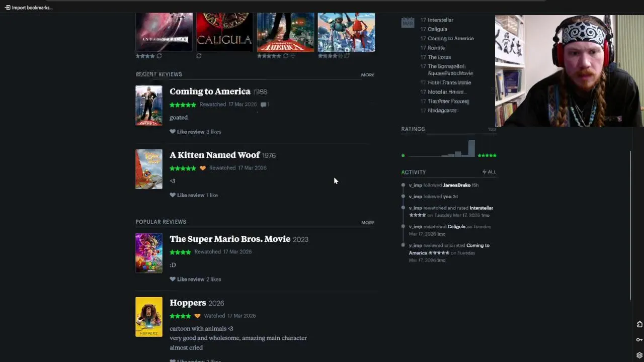
Task: Open JamesDrako profile in Activity feed
Action: pyautogui.click(x=456, y=185)
